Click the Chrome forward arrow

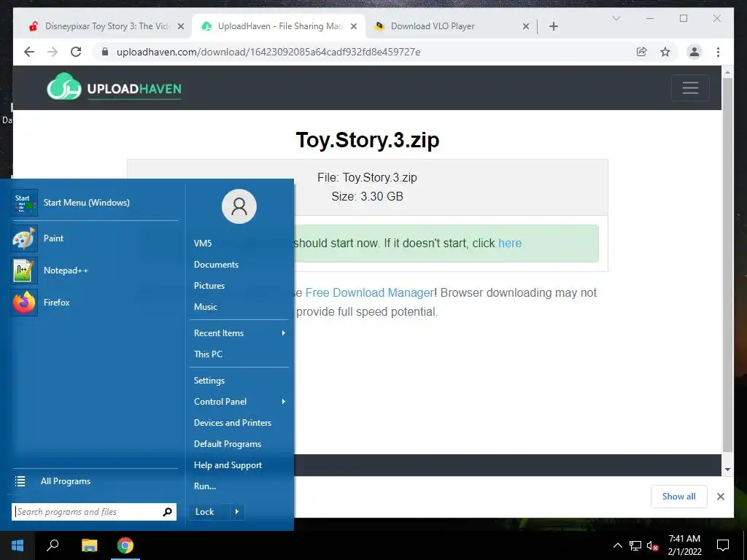point(53,52)
